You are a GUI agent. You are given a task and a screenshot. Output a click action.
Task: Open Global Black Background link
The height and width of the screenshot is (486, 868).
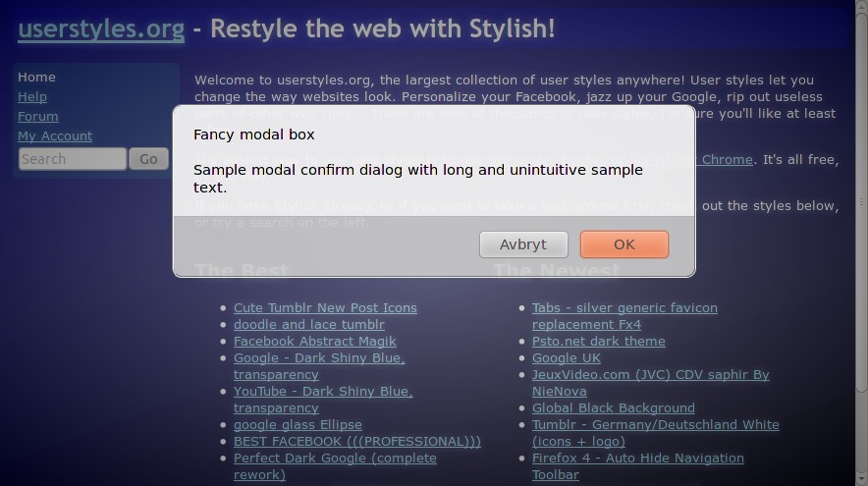(x=614, y=408)
